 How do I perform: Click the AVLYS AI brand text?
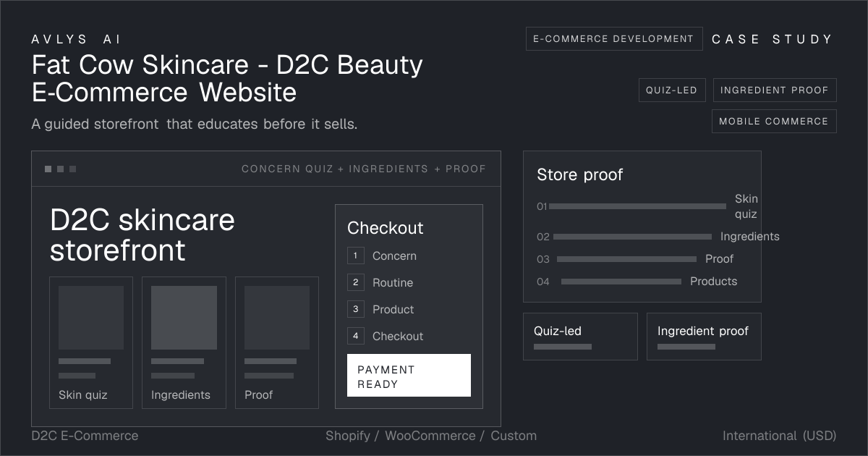(77, 40)
